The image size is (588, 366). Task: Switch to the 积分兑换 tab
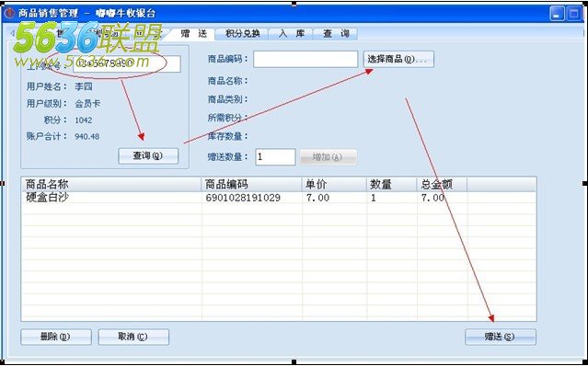[242, 34]
